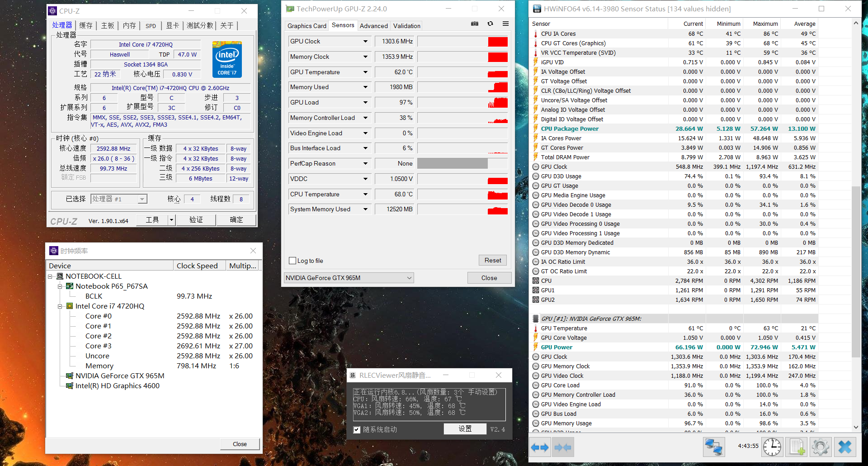
Task: Open the NVIDIA GeForce GTX 965M selector in GPU-Z
Action: point(349,278)
